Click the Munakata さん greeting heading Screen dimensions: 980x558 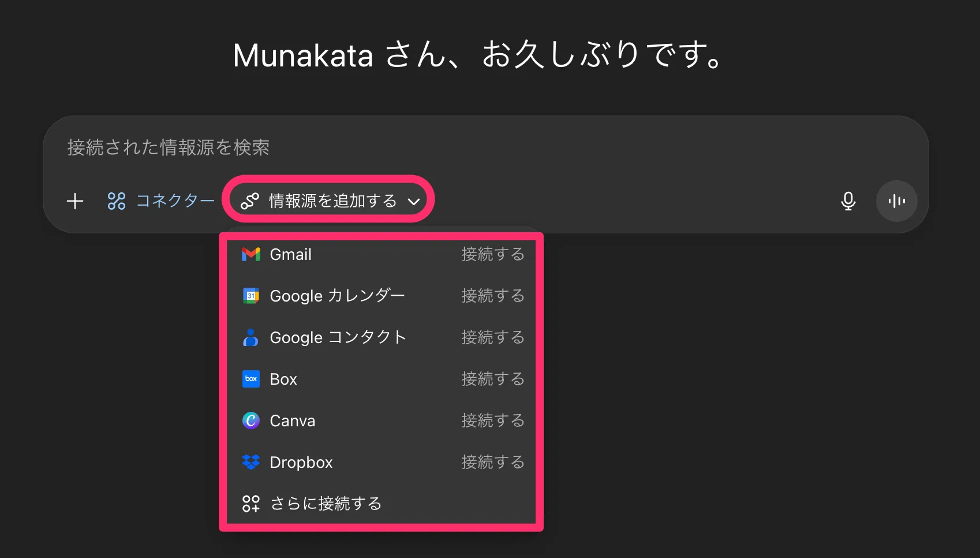pos(478,55)
